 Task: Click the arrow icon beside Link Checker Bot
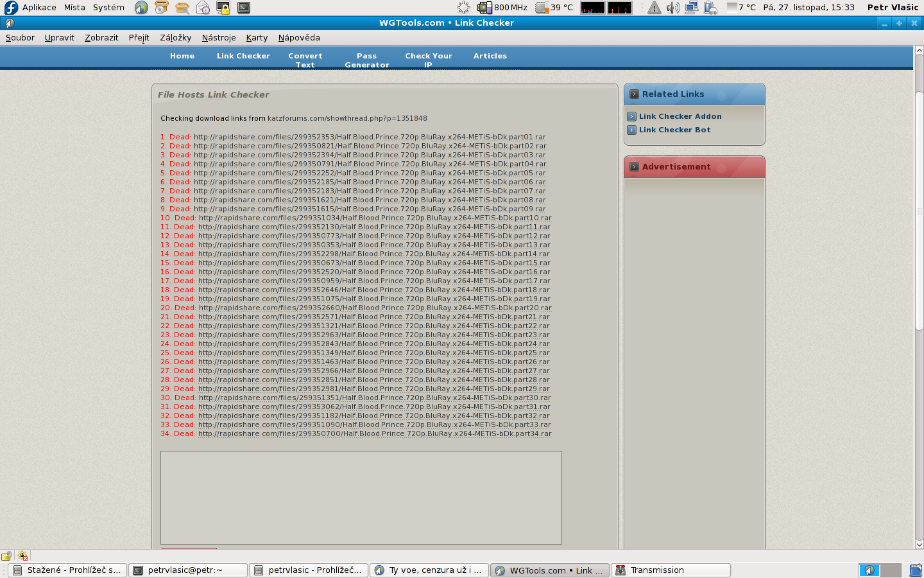pyautogui.click(x=631, y=130)
